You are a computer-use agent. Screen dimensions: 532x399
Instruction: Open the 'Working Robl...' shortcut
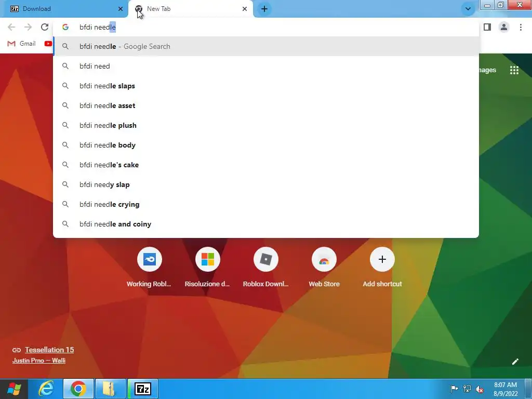(x=149, y=268)
